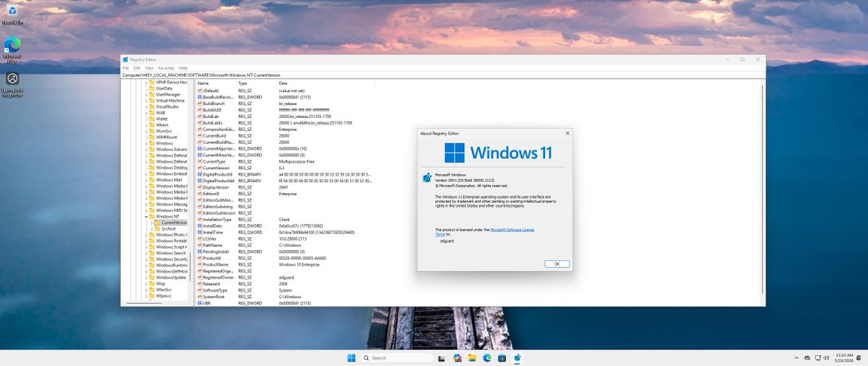Select the LCUVer value row

tap(285, 239)
